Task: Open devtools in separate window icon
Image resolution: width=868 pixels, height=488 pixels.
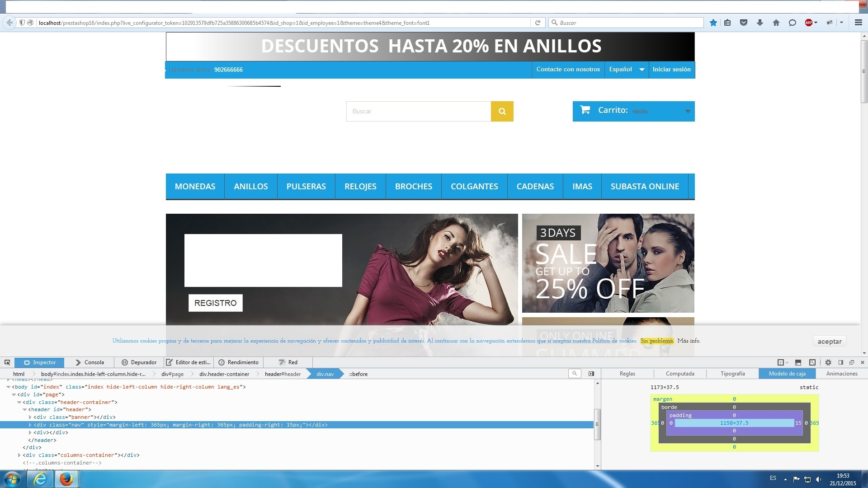Action: [x=852, y=362]
